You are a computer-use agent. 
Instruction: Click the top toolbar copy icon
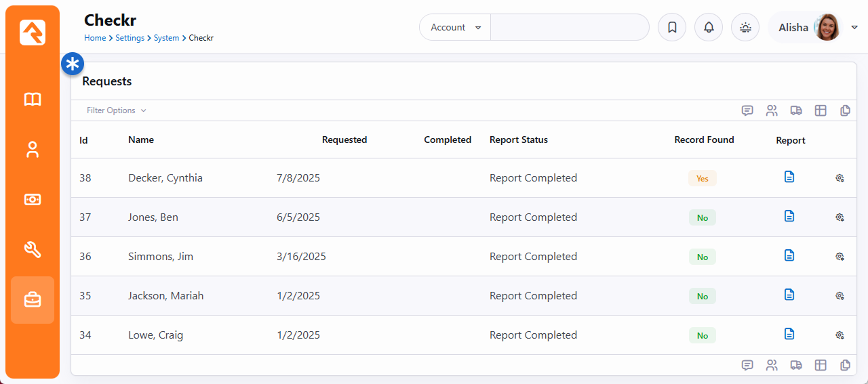pos(845,110)
